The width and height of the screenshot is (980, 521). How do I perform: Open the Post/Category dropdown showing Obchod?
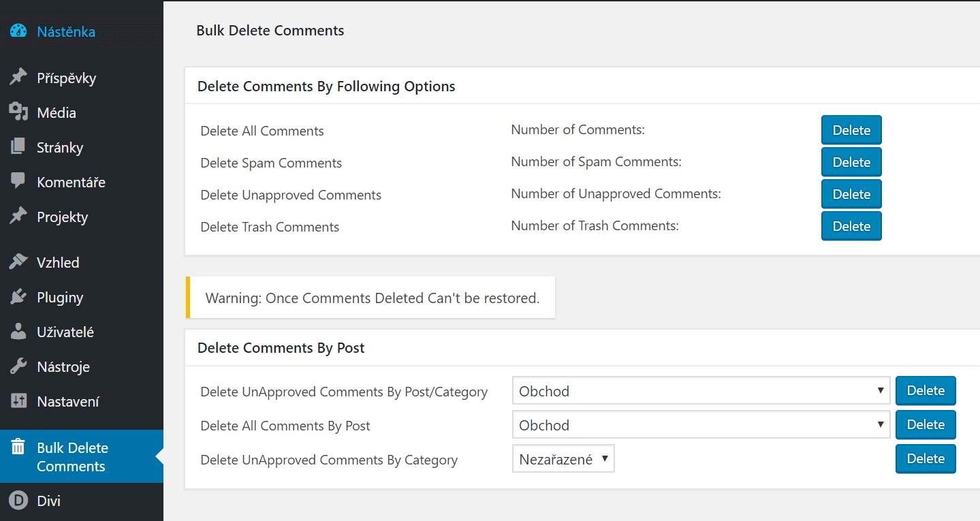pos(701,391)
